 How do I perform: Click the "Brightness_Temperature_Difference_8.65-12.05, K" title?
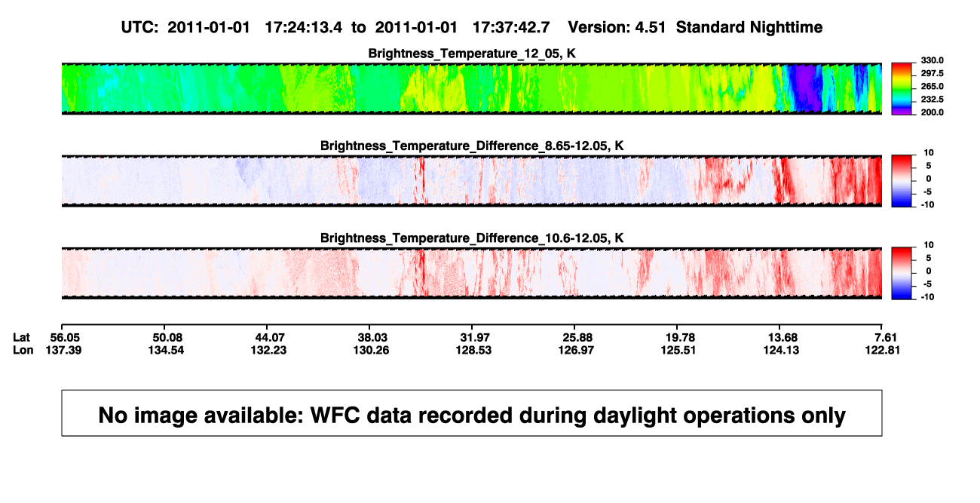pos(472,146)
